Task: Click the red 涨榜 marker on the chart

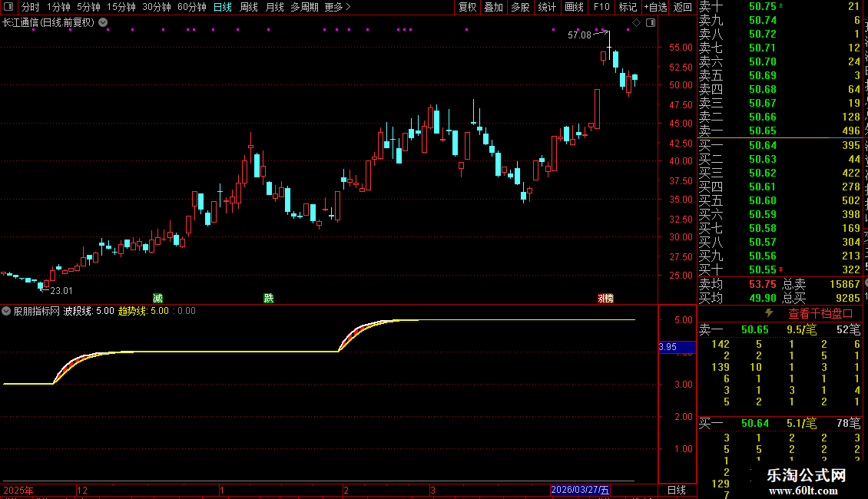Action: pos(605,298)
